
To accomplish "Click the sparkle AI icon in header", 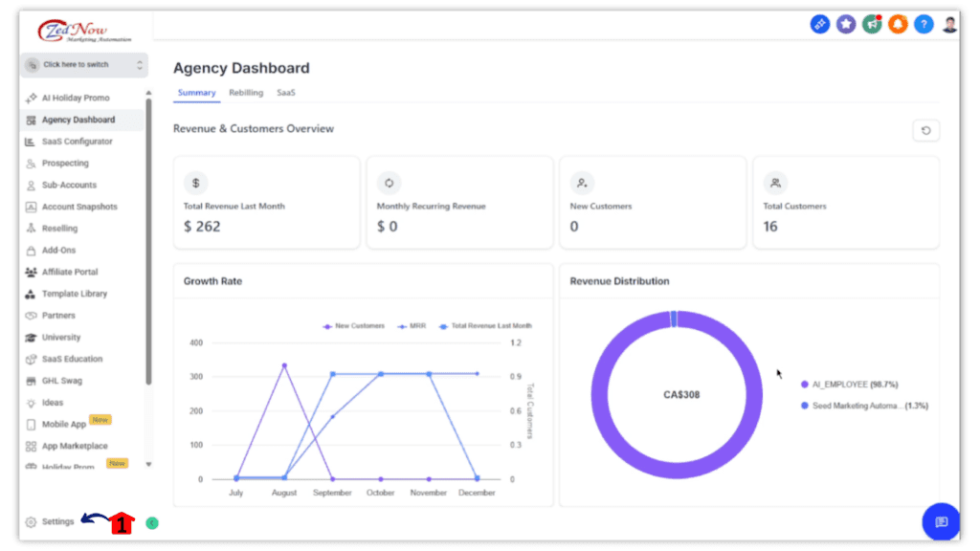I will coord(819,25).
